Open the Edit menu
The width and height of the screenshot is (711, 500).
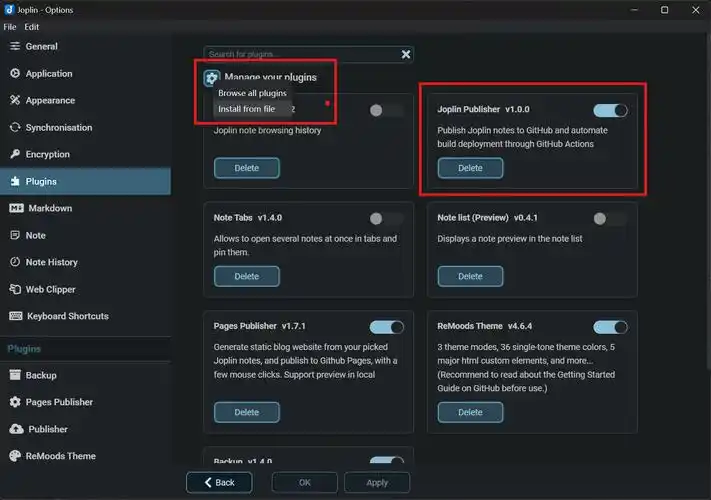click(x=32, y=27)
